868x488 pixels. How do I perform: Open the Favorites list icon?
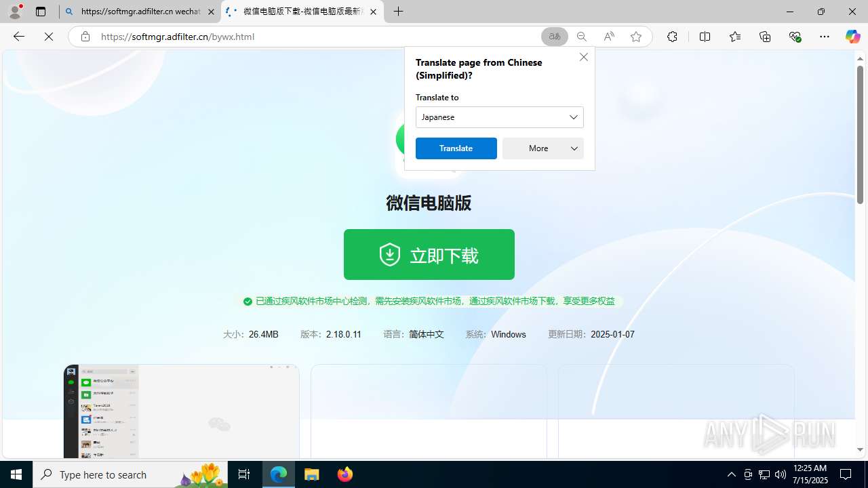735,37
